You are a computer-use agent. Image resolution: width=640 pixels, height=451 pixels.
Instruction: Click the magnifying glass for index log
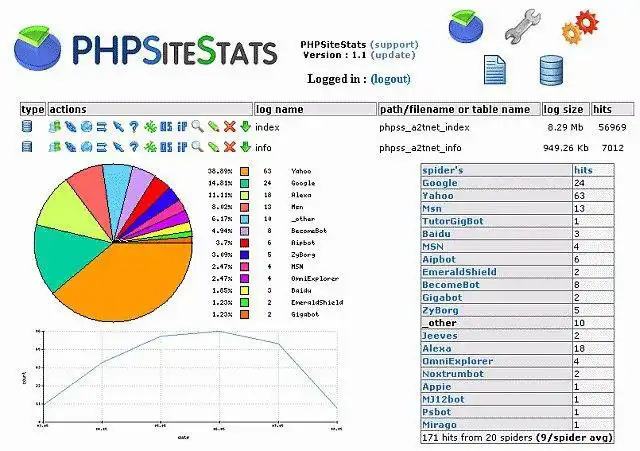point(198,127)
